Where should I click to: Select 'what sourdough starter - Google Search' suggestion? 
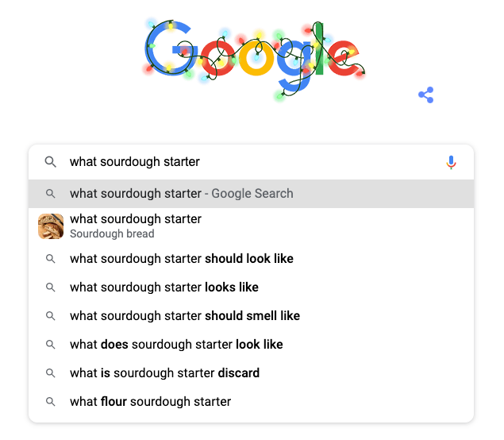(181, 194)
